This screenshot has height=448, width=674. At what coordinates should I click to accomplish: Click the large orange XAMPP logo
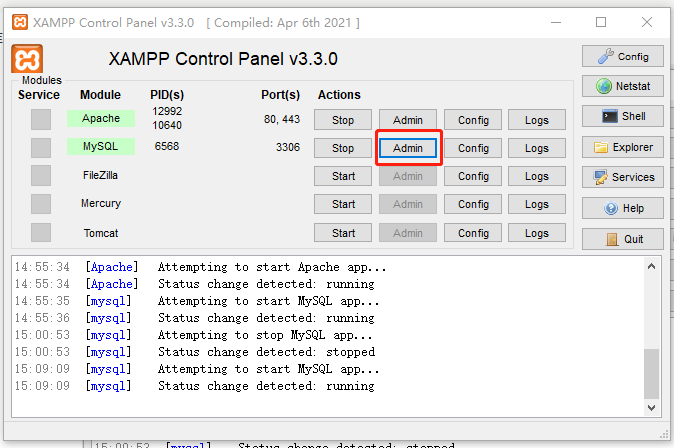pyautogui.click(x=27, y=58)
